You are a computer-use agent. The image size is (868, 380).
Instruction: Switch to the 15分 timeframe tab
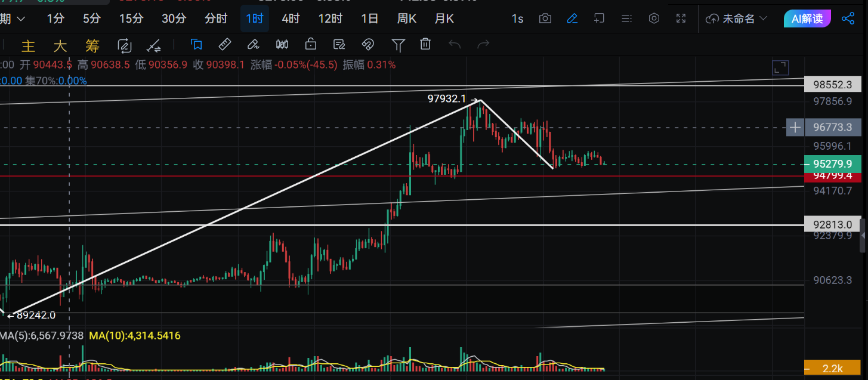130,18
